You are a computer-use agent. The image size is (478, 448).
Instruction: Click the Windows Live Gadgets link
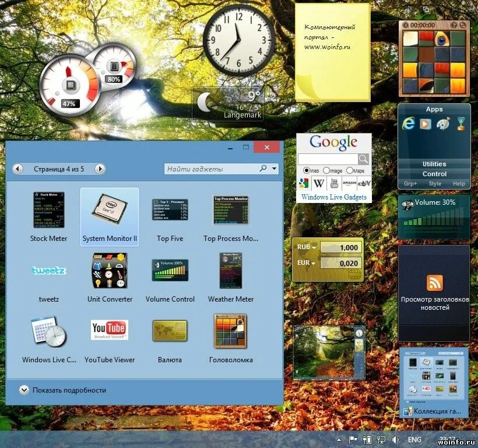tap(334, 197)
